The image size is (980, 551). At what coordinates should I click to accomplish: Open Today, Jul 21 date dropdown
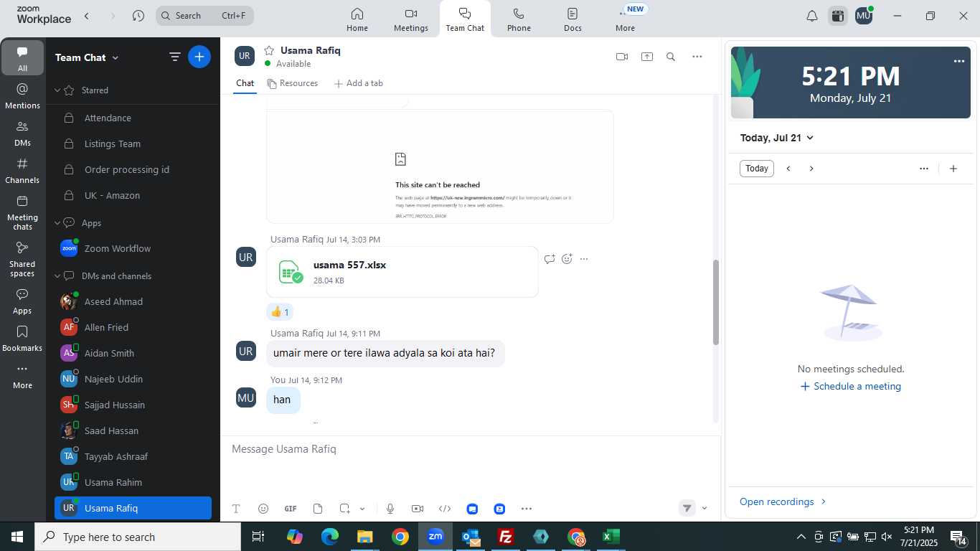(x=777, y=138)
